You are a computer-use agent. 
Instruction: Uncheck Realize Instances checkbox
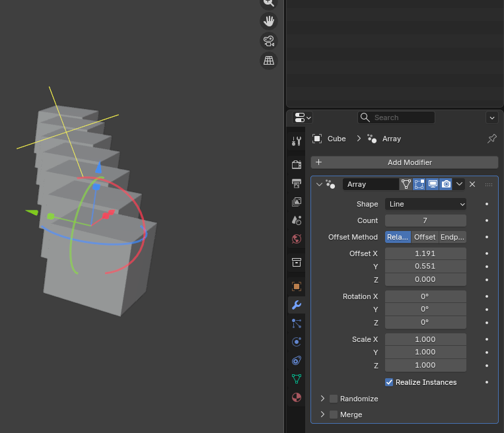click(389, 382)
